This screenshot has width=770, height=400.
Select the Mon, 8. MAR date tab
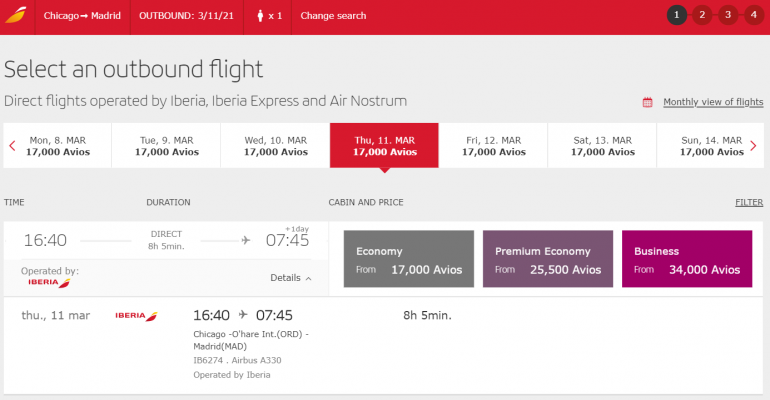59,146
